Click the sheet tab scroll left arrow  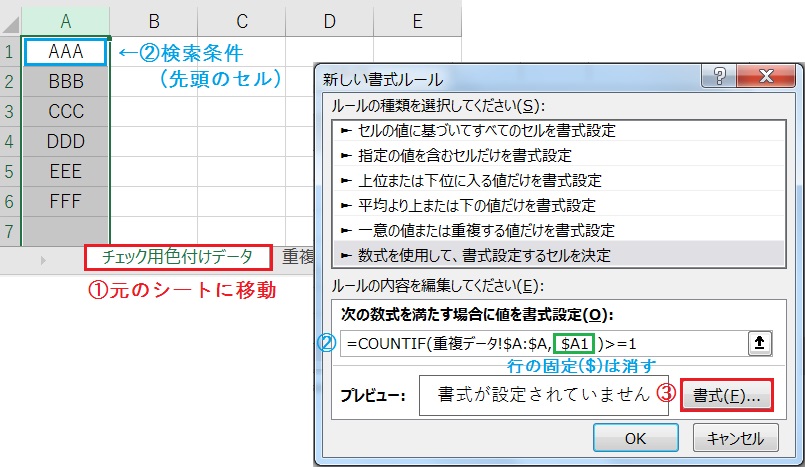tap(43, 259)
